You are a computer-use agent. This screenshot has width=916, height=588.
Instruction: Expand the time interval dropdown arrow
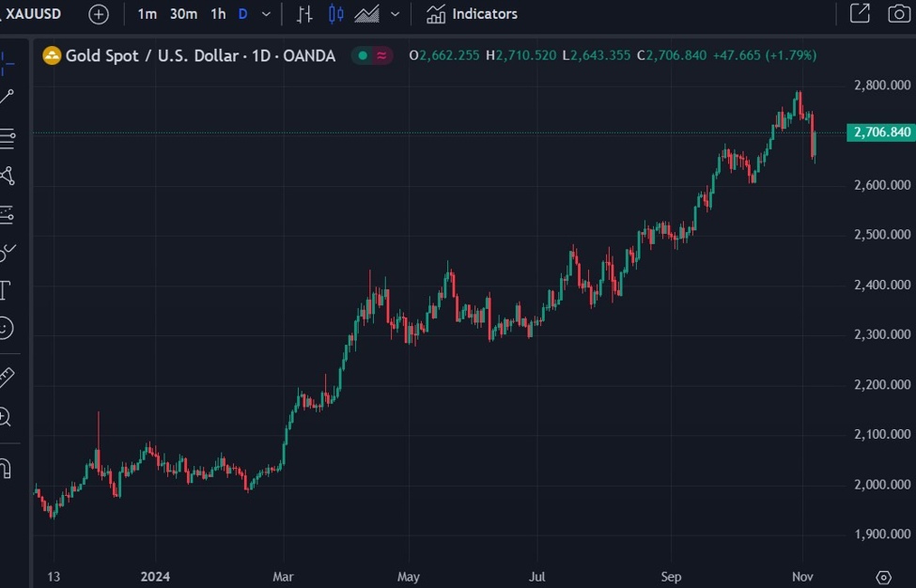point(267,14)
